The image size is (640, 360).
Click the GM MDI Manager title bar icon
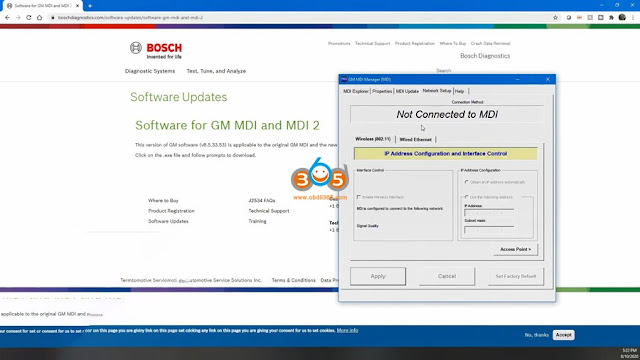tap(344, 79)
